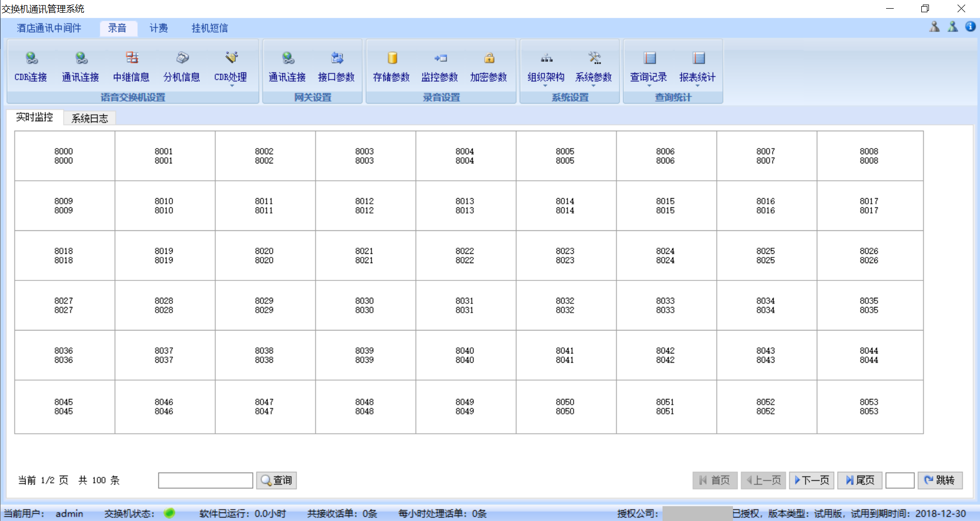This screenshot has height=521, width=980.
Task: Open 分机信息 extension info
Action: (182, 66)
